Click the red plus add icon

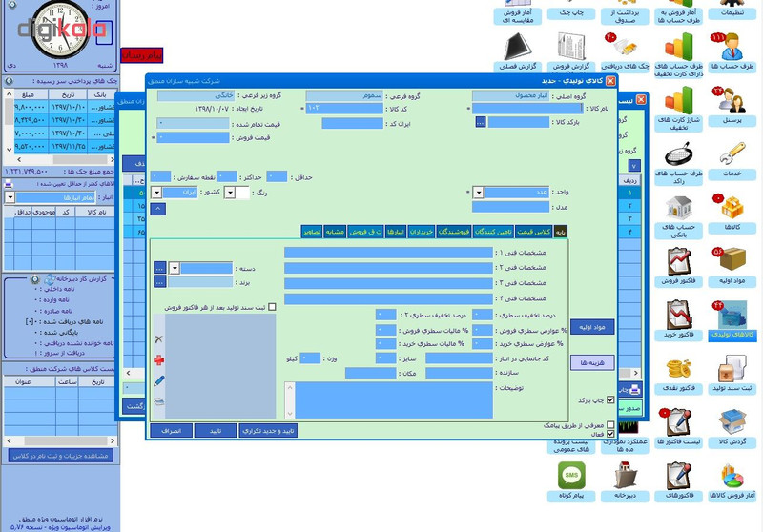click(158, 359)
